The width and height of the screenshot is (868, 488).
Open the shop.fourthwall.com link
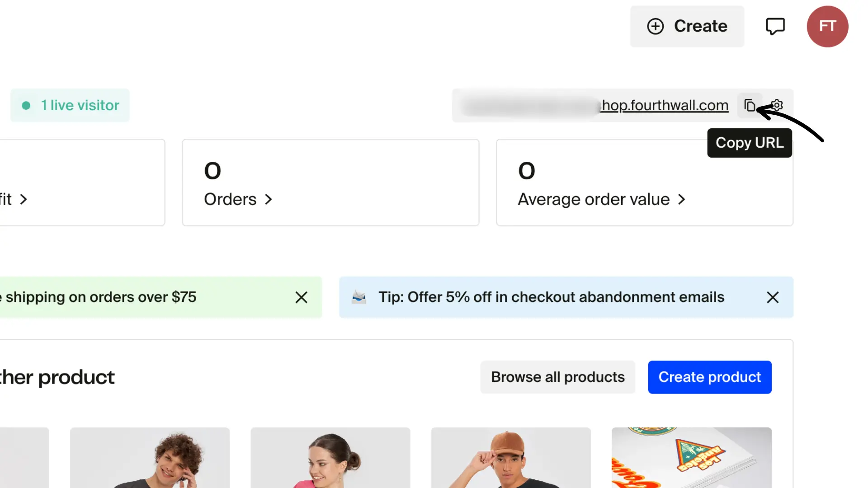665,105
